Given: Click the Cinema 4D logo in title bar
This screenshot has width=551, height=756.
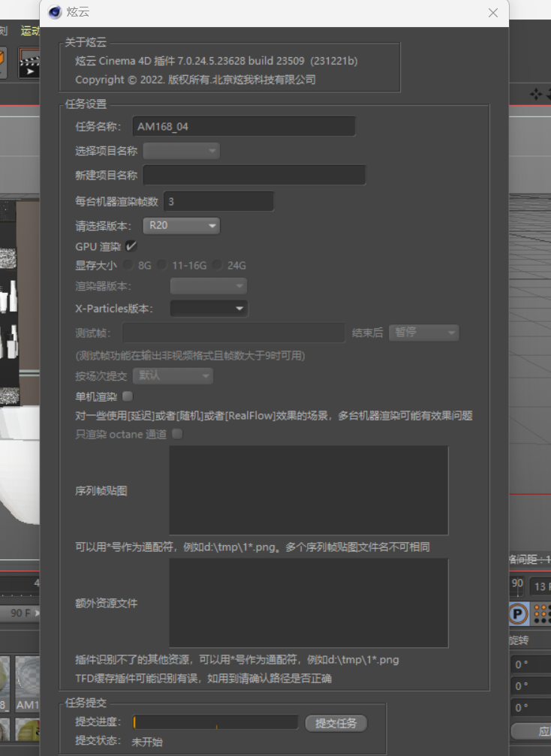Looking at the screenshot, I should click(x=55, y=12).
